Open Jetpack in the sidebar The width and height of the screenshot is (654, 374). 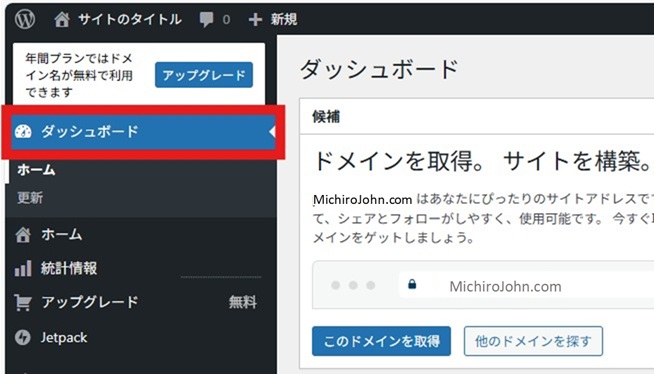(64, 337)
